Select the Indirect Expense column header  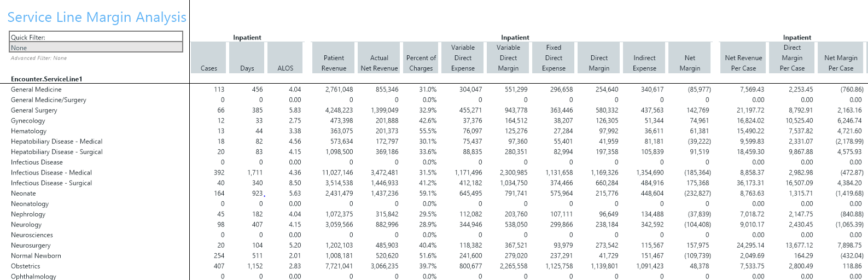click(x=644, y=57)
